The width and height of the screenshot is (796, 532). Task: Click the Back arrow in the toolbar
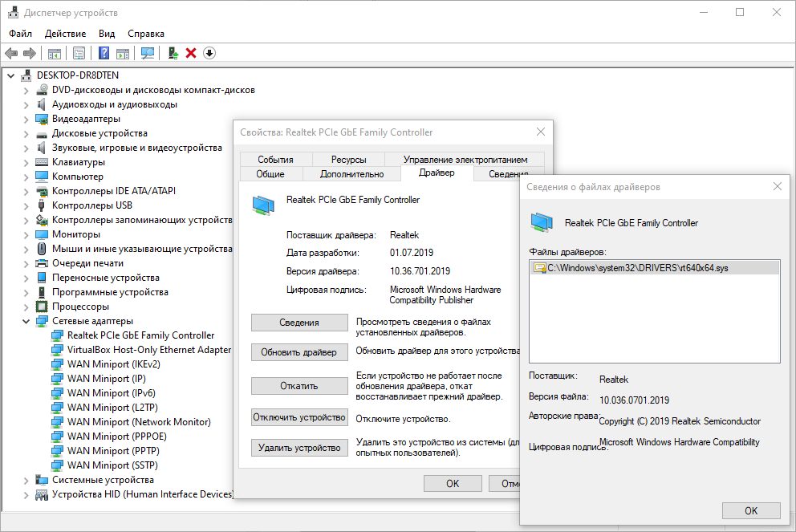click(11, 53)
